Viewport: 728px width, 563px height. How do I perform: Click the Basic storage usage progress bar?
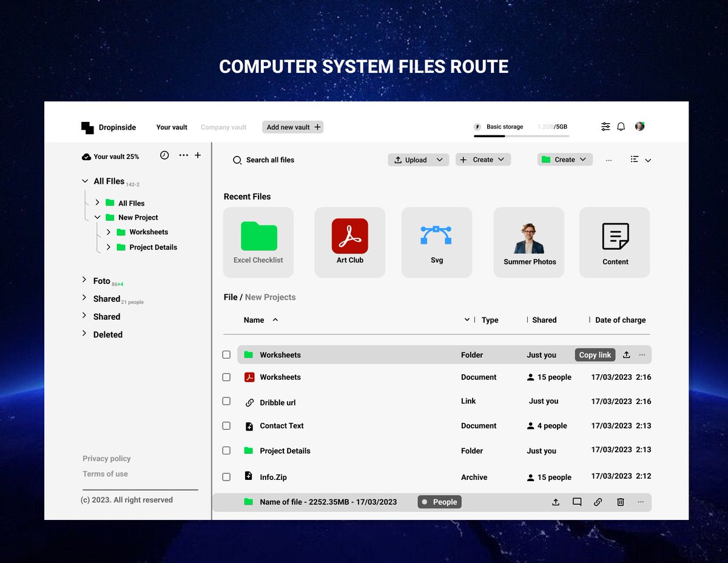[522, 136]
